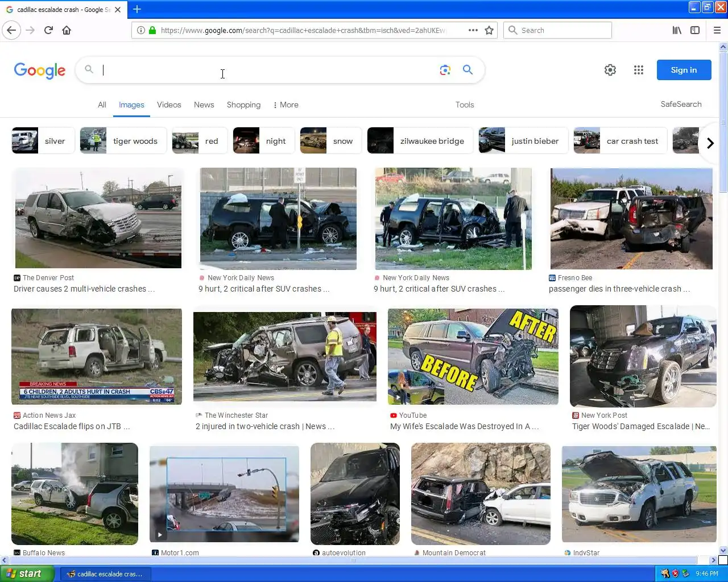Click the blue Google search magnifier button

(468, 69)
